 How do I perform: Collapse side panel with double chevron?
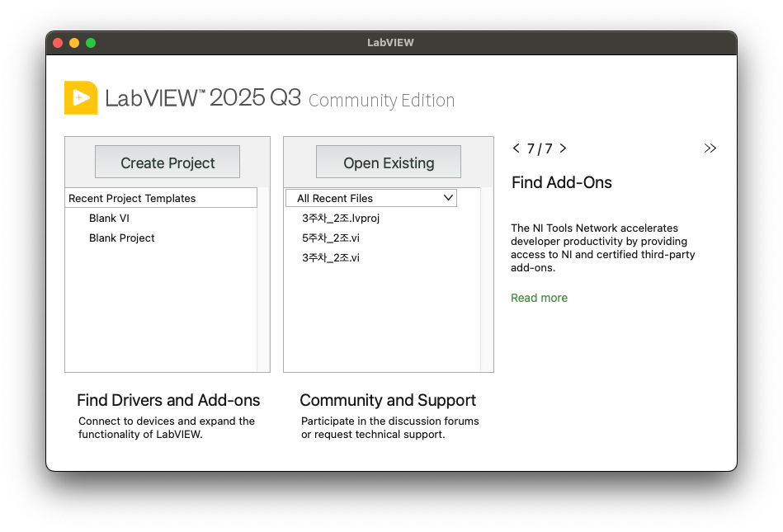pos(710,148)
